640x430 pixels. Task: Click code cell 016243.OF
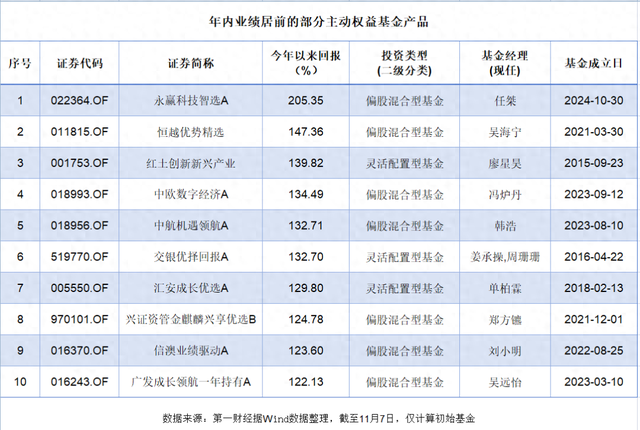tap(80, 382)
